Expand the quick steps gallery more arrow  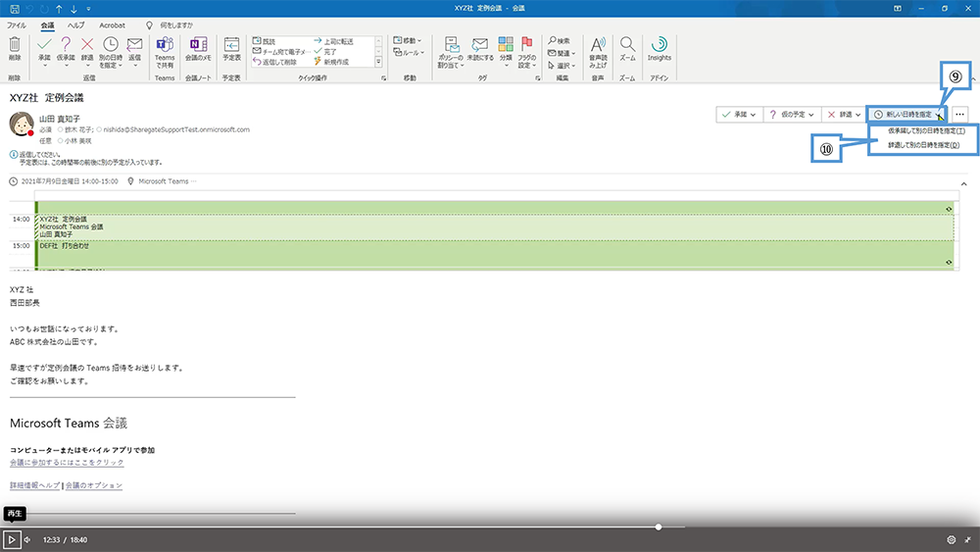[x=378, y=62]
